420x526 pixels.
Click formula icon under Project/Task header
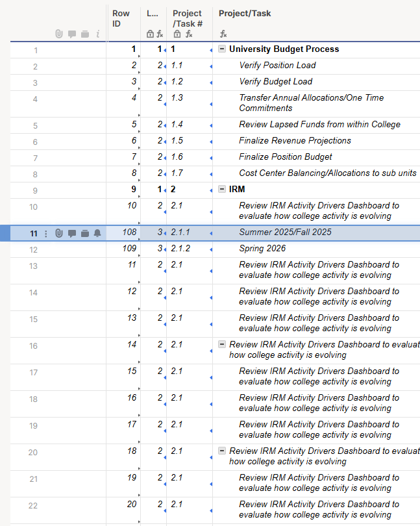point(223,34)
